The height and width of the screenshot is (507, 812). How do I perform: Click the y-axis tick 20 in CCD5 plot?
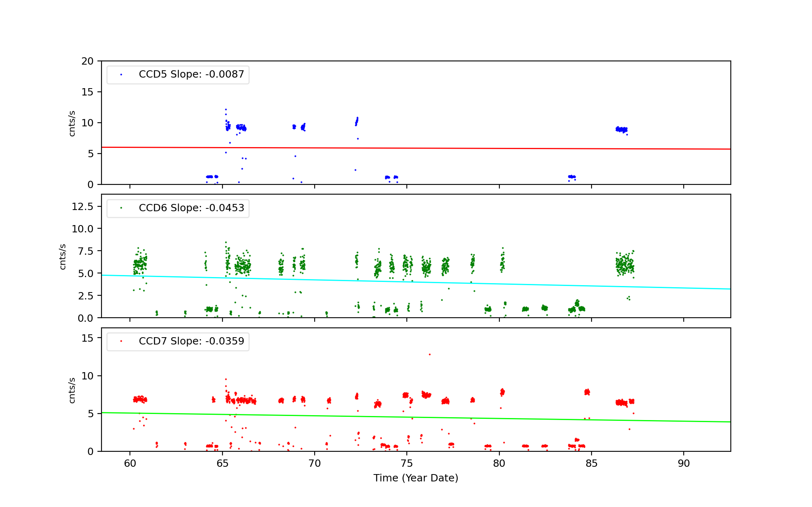87,61
